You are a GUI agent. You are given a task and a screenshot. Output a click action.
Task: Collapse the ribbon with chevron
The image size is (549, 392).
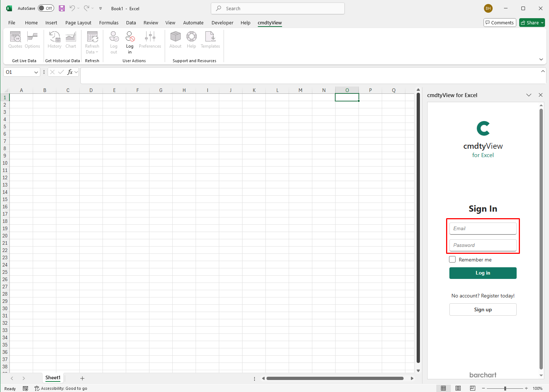[541, 60]
